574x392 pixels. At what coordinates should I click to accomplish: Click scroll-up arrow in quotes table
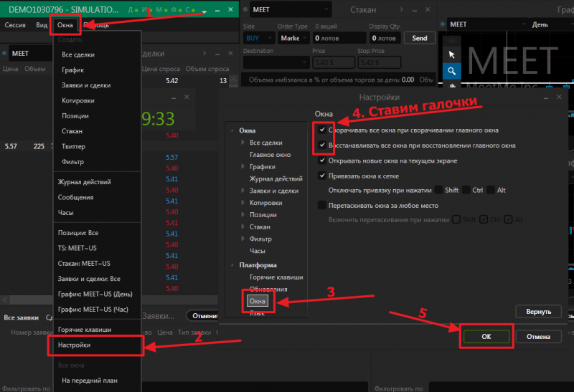(234, 80)
